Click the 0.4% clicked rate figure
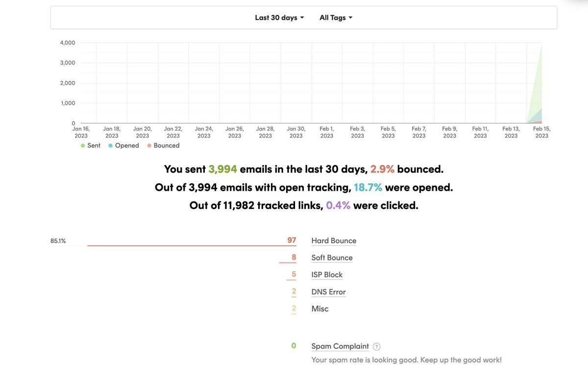The height and width of the screenshot is (385, 588). point(338,205)
